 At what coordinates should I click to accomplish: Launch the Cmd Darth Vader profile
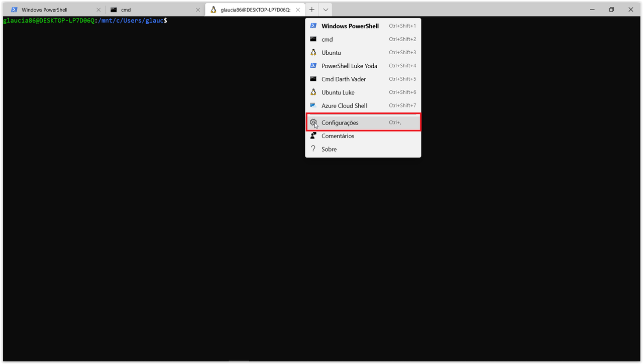(363, 79)
